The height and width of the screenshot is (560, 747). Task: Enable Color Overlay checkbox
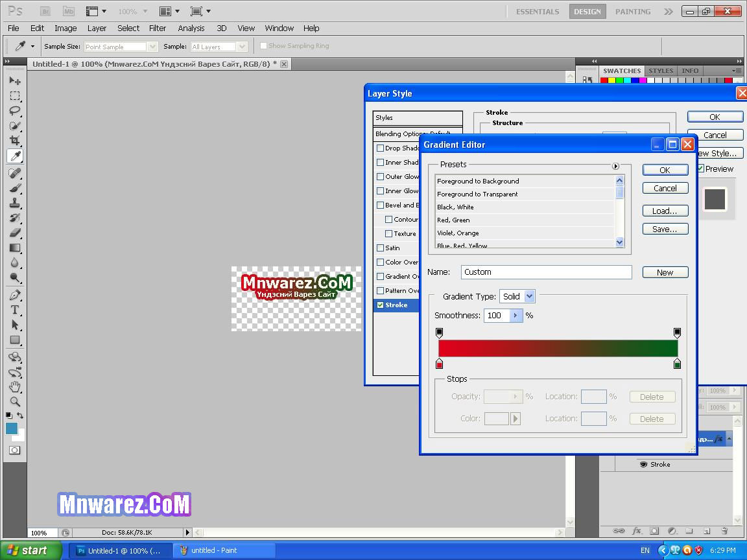380,262
